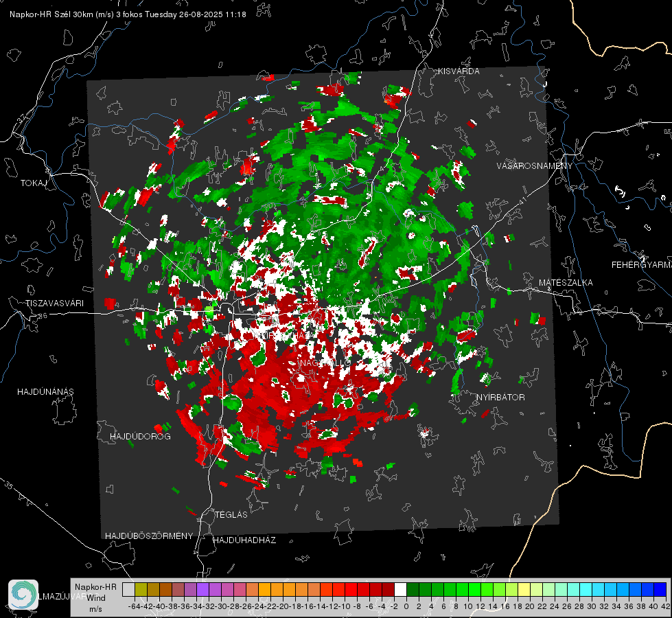Pick the light blue swatch between 32 and 34
Screen dimensions: 672x618
point(611,589)
